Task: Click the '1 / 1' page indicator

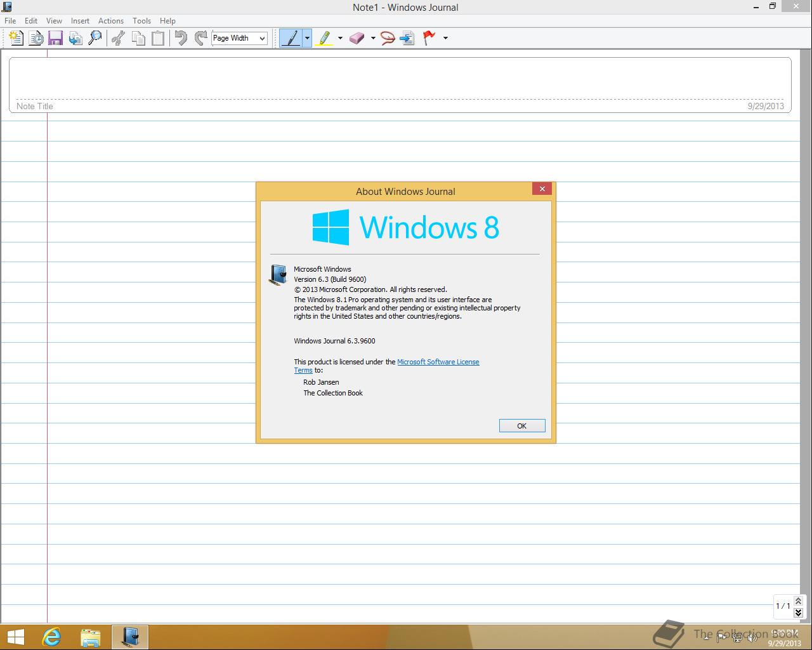Action: (783, 606)
